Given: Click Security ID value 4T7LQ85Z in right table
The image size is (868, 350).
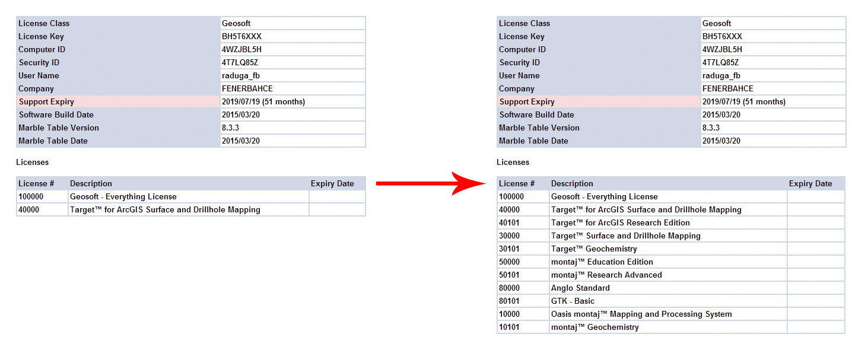Looking at the screenshot, I should tap(720, 63).
